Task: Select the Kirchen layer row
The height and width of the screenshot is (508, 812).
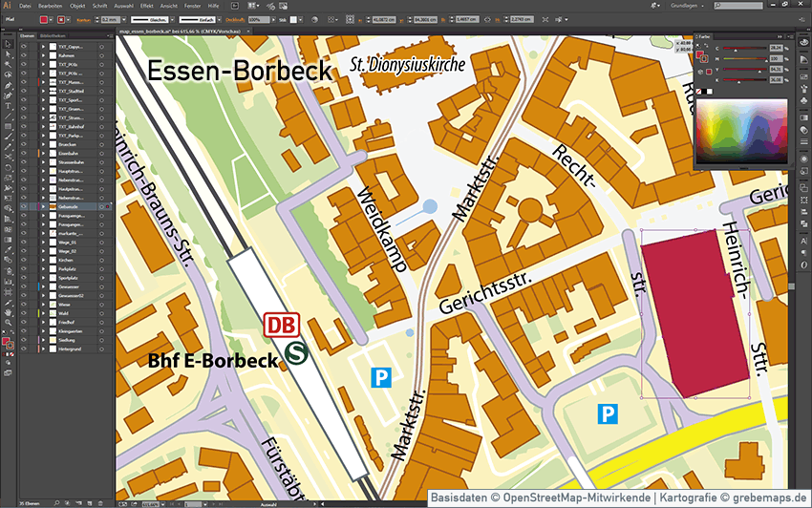Action: (65, 260)
